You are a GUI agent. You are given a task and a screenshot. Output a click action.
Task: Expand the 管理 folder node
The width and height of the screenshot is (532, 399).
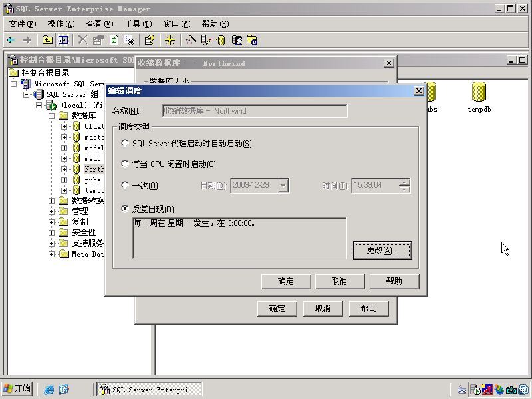pyautogui.click(x=51, y=211)
